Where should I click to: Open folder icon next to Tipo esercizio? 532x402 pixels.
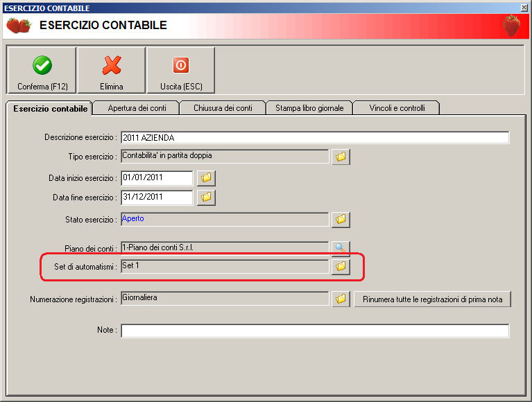[x=341, y=157]
